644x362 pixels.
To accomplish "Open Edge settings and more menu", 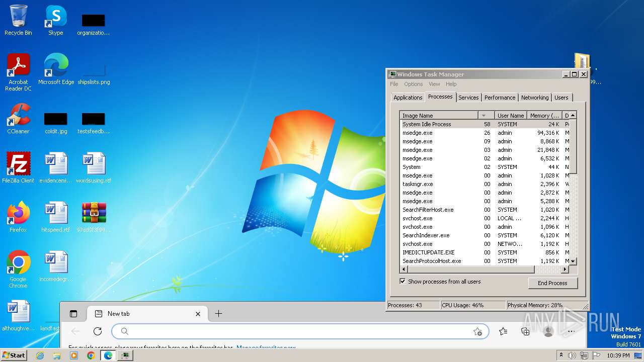I will tap(571, 331).
